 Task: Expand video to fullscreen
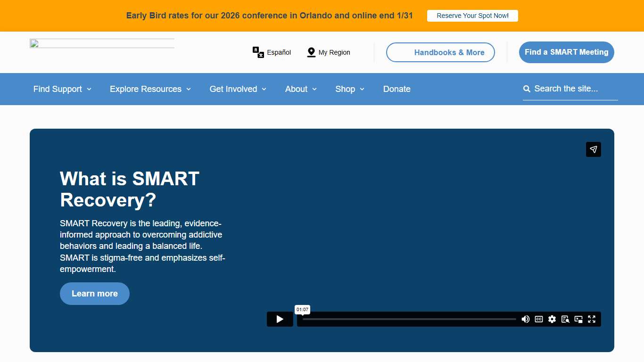click(592, 319)
